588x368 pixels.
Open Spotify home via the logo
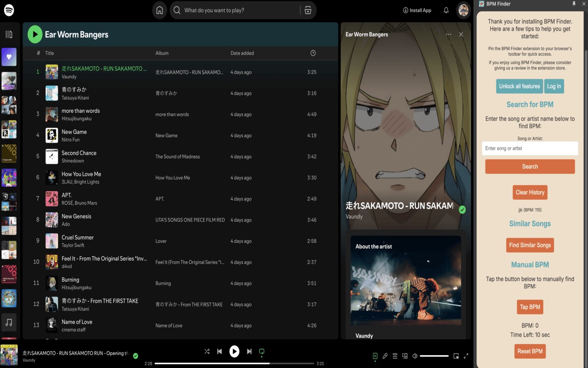pyautogui.click(x=9, y=10)
